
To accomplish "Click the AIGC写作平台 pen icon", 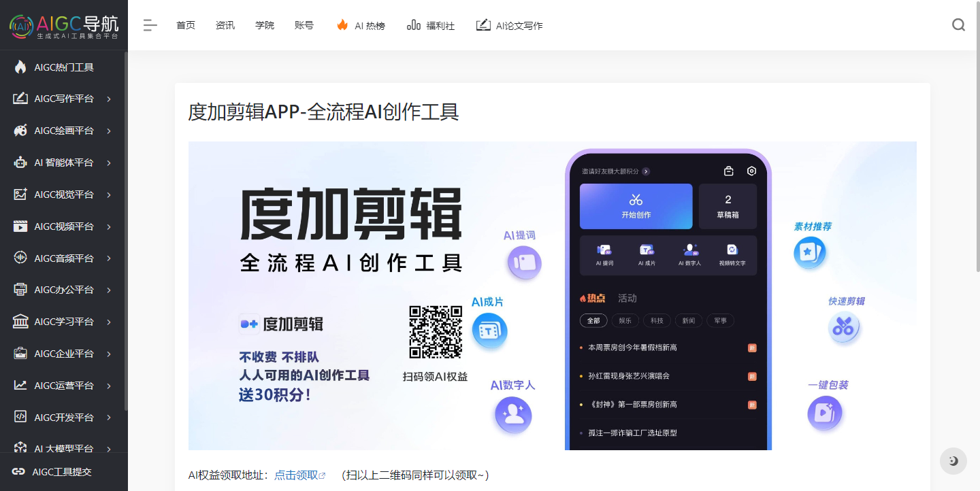I will (20, 99).
